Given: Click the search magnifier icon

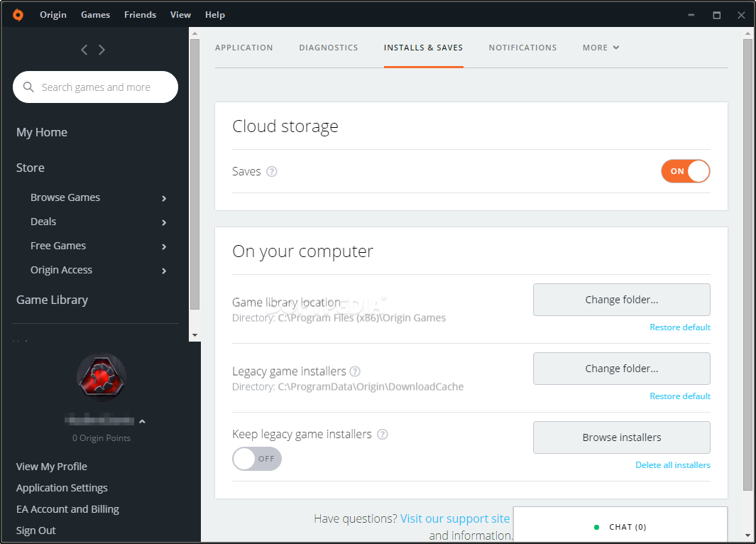Looking at the screenshot, I should pos(28,87).
